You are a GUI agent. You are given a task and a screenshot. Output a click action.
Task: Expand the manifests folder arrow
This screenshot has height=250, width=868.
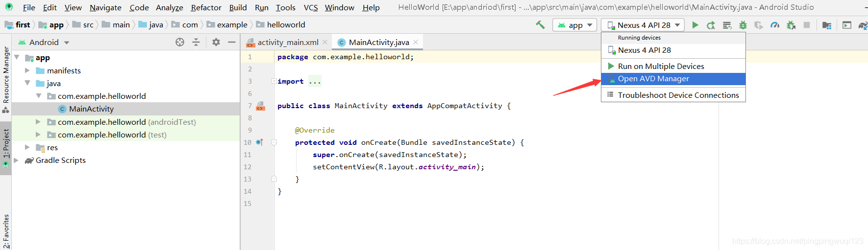tap(27, 70)
